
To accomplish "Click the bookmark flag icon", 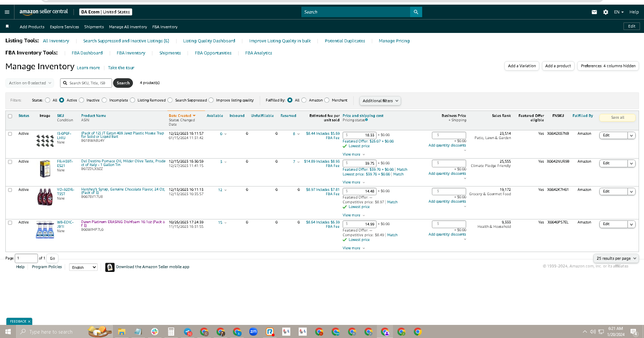I will (7, 26).
